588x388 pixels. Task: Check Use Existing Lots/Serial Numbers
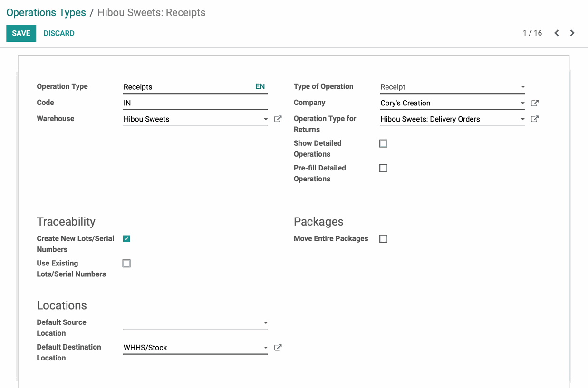126,264
